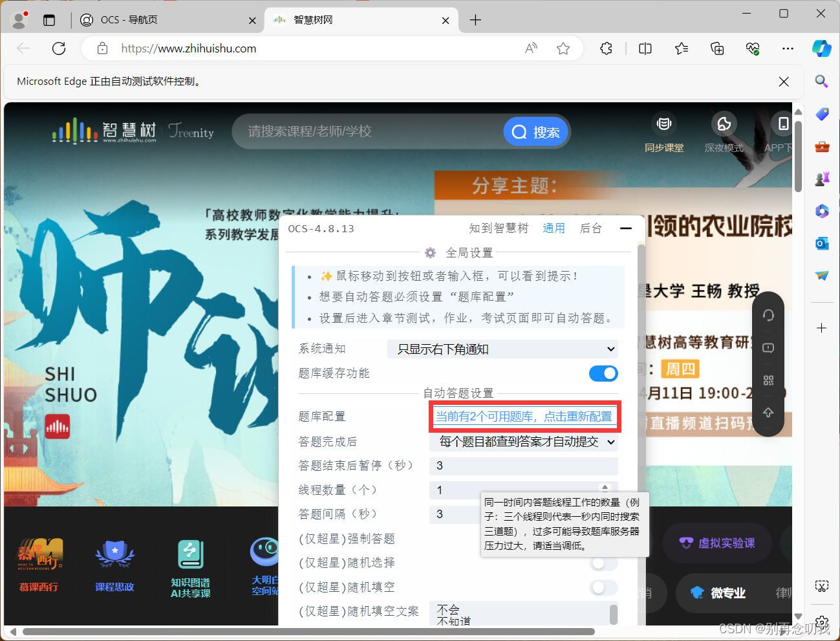This screenshot has height=641, width=840.
Task: Open the Microsoft 365 sidebar icon
Action: coord(822,211)
